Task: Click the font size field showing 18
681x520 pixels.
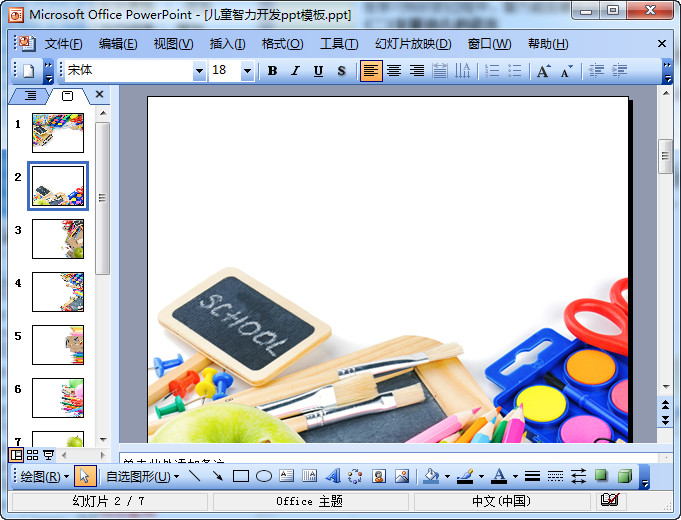Action: pos(225,70)
